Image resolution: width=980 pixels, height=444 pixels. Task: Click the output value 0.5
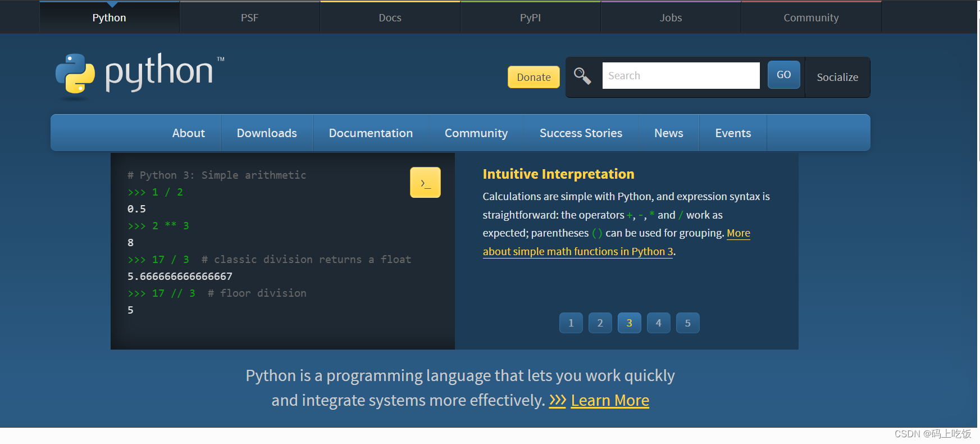136,209
